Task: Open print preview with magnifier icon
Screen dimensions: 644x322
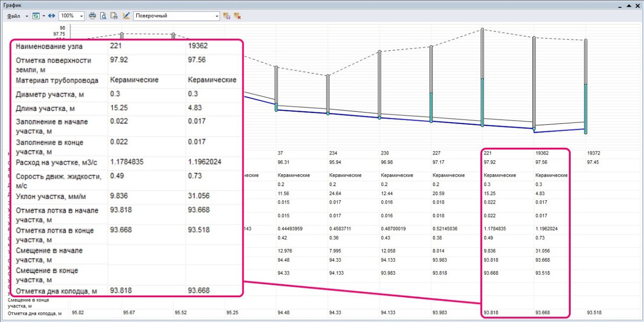Action: tap(103, 16)
